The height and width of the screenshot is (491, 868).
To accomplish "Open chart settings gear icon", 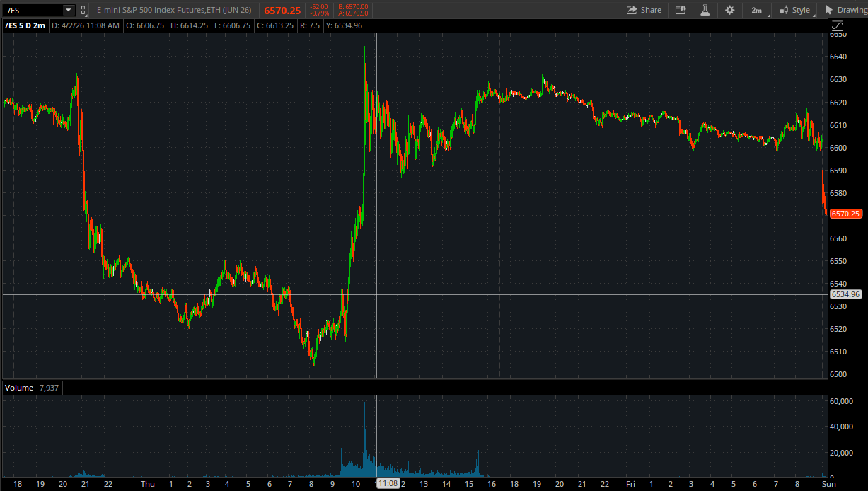I will pos(729,10).
